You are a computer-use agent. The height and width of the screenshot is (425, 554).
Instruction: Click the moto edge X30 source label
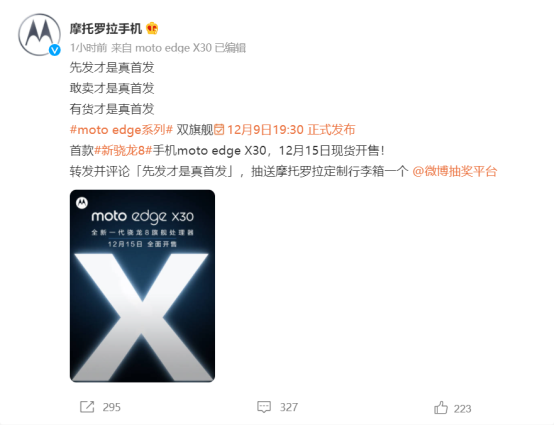[x=173, y=48]
